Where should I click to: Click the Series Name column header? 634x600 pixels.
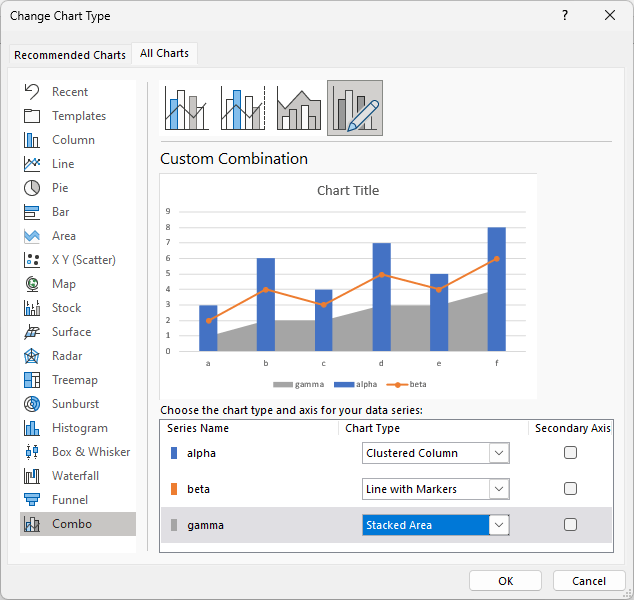198,428
